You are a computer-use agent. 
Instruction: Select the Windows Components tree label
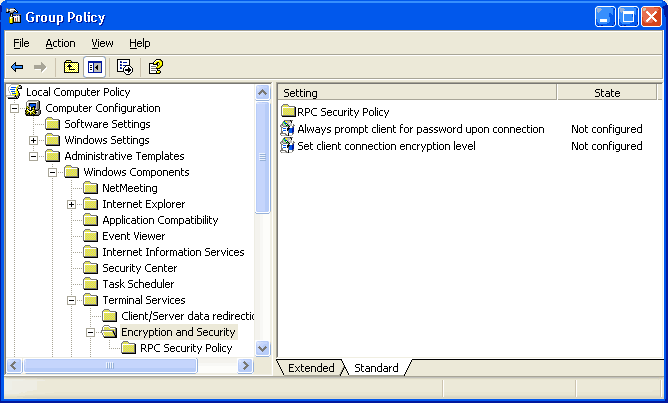pos(136,172)
